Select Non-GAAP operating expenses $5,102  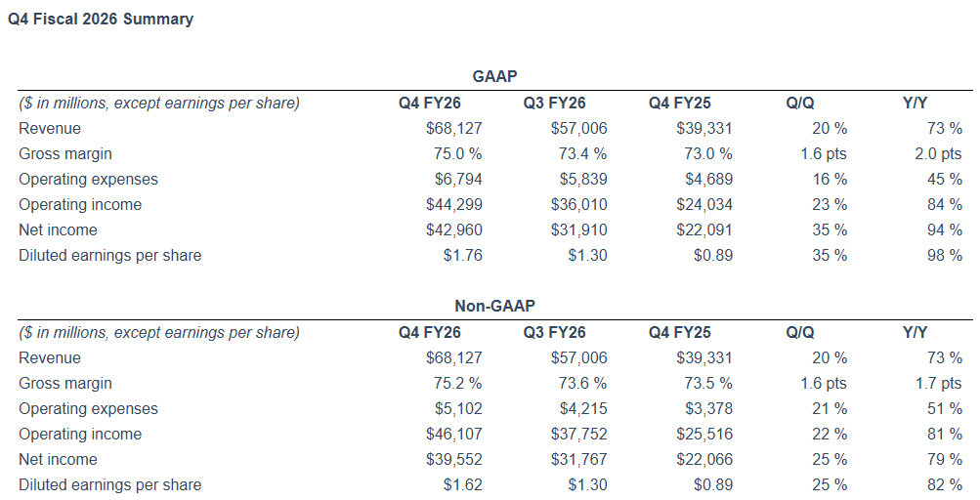tap(461, 409)
